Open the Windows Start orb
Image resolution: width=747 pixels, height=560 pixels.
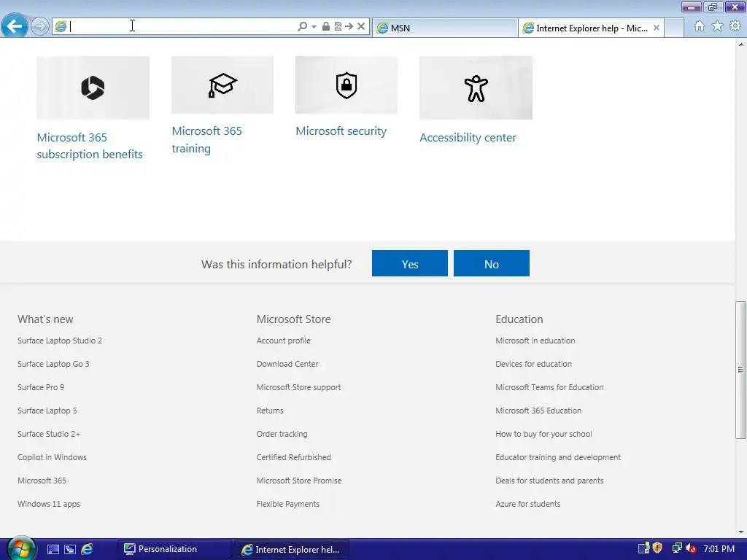(20, 548)
